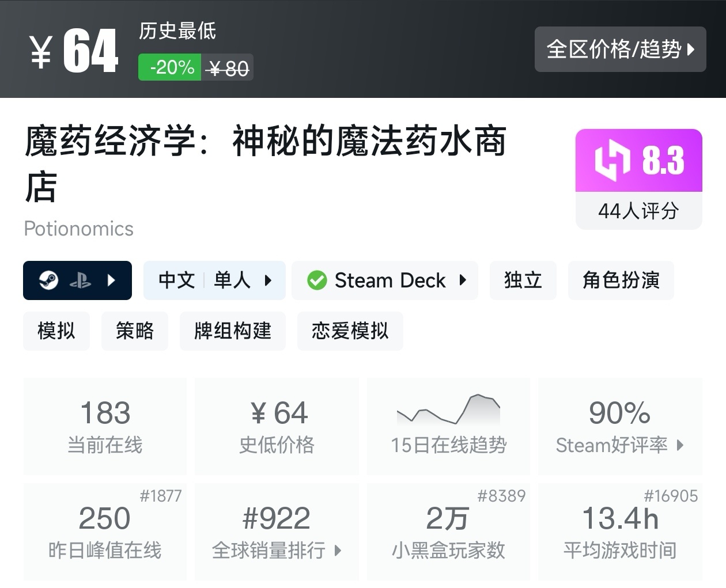Click the PlayStation platform icon
Image resolution: width=726 pixels, height=588 pixels.
pos(80,281)
